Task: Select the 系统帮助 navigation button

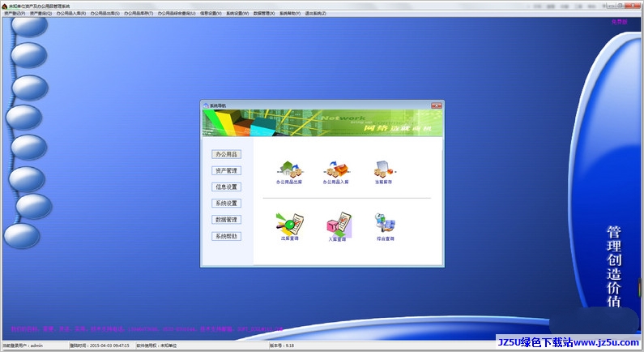Action: 226,237
